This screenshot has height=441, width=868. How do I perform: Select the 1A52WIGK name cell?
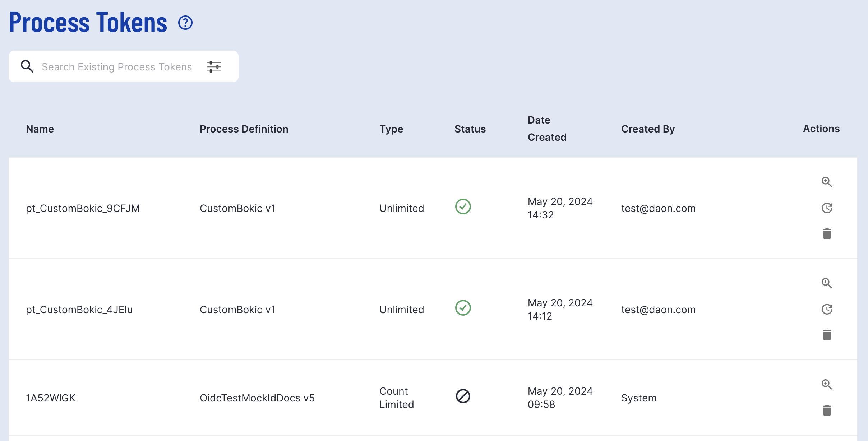51,398
